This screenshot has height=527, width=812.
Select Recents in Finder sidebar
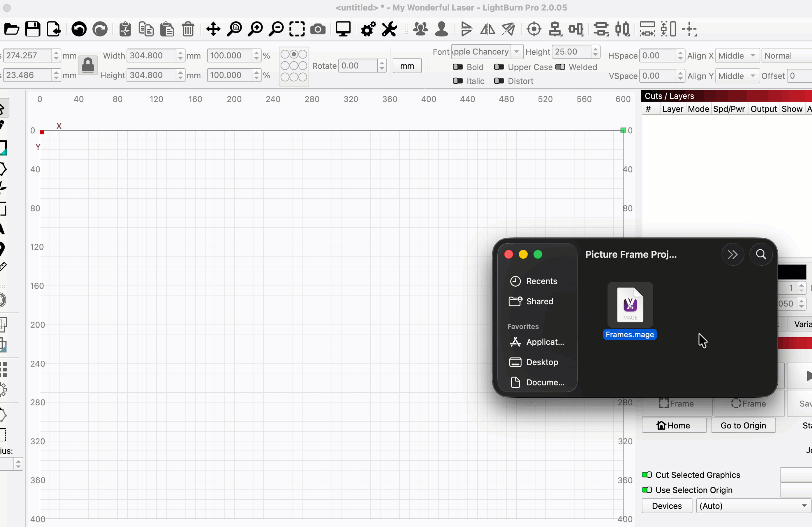click(x=541, y=281)
